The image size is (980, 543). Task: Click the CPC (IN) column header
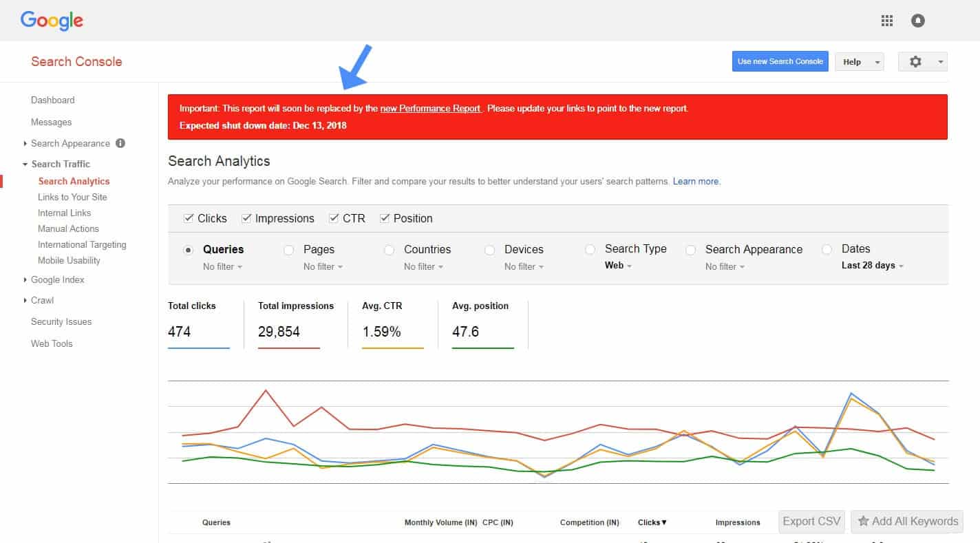click(x=498, y=522)
